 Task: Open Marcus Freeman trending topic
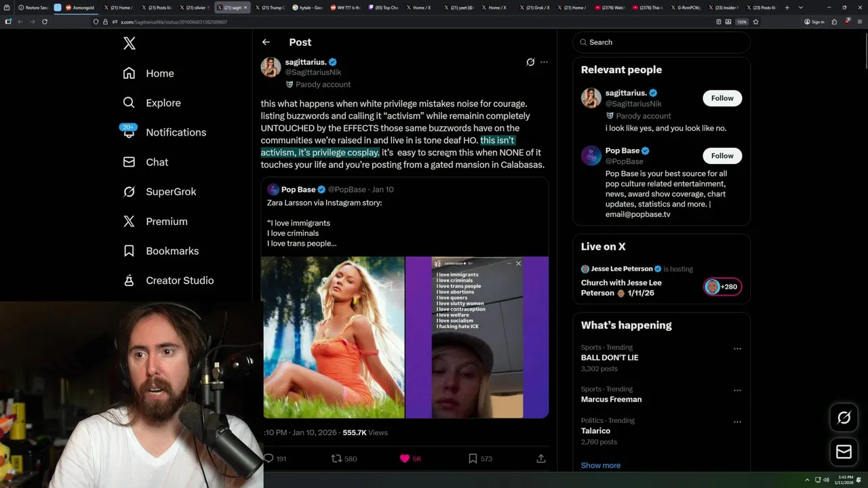611,399
